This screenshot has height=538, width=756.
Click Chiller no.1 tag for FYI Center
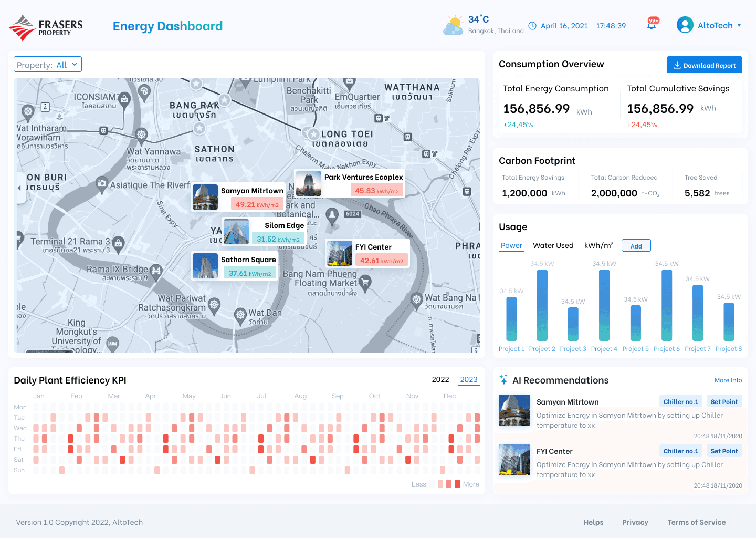tap(681, 451)
